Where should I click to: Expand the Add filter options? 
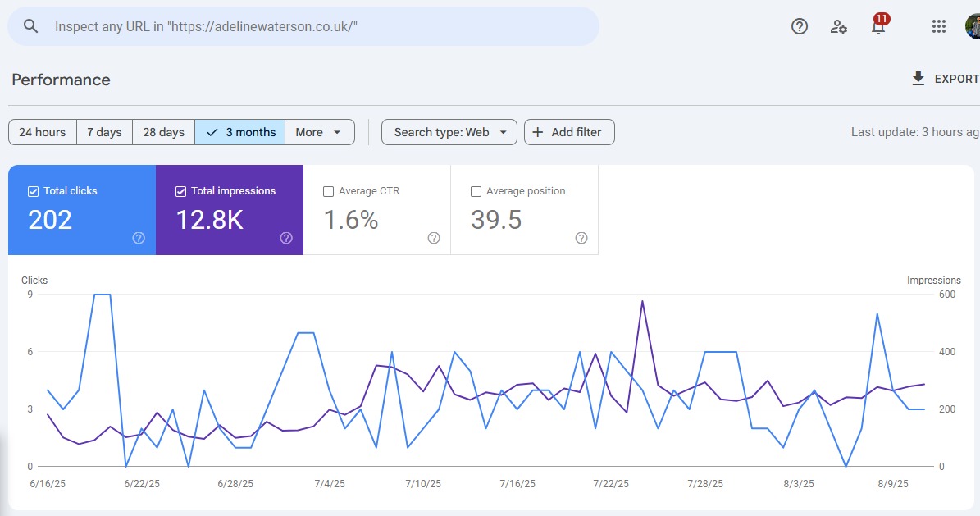click(569, 131)
